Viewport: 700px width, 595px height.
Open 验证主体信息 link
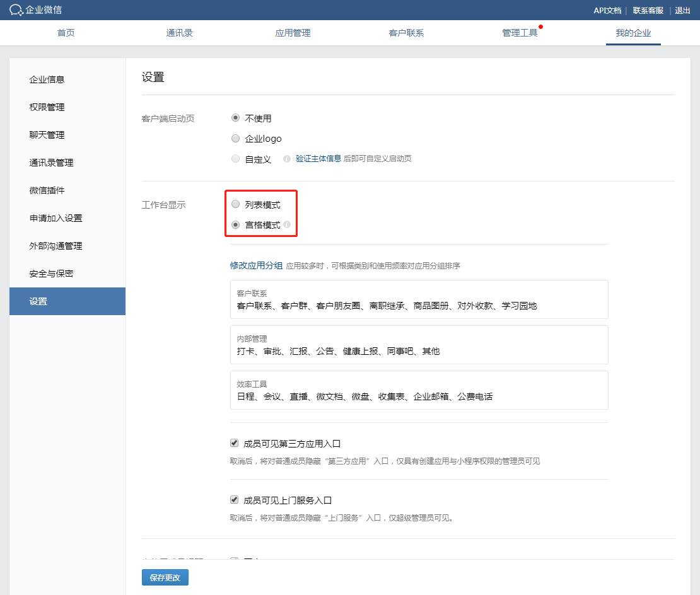click(x=318, y=159)
